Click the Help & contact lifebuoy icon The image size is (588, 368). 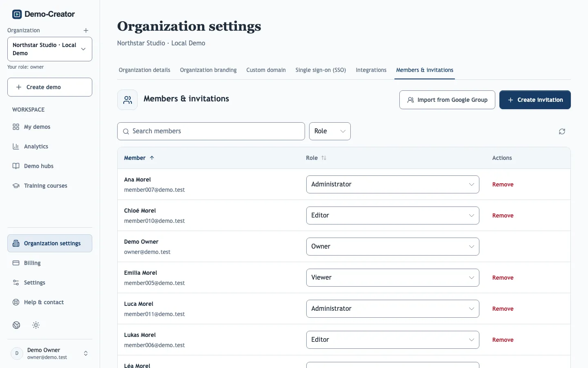point(16,302)
